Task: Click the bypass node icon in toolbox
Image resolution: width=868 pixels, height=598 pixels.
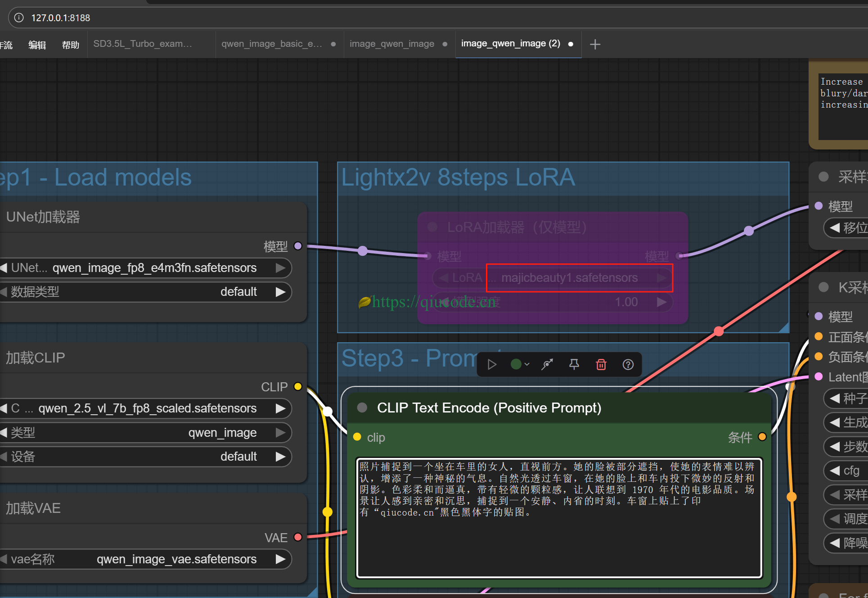Action: click(x=547, y=364)
